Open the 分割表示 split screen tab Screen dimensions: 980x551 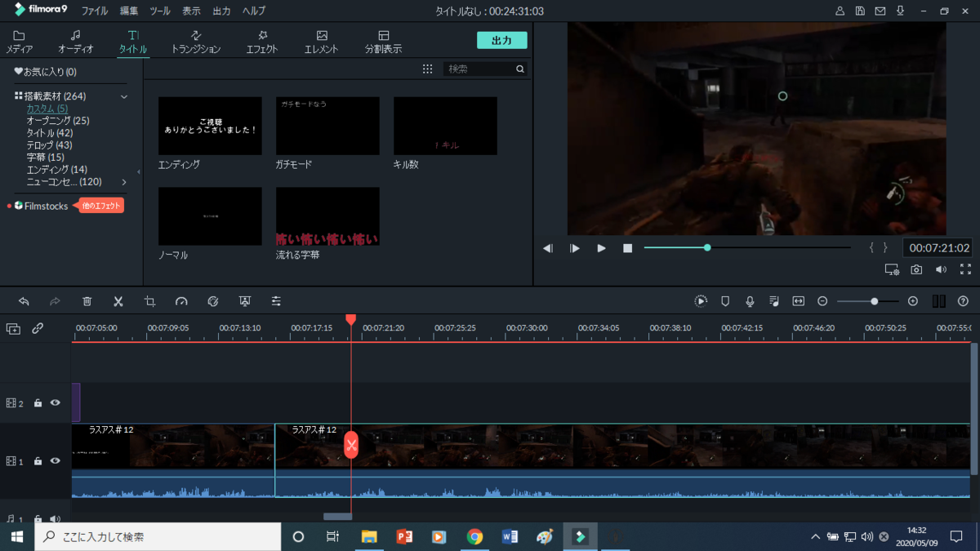(383, 42)
